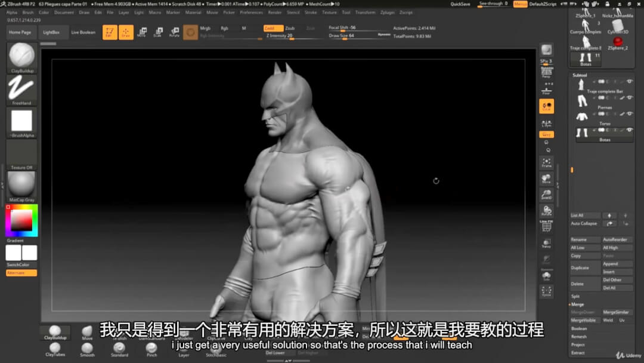
Task: Select the Smooth brush at bottom shelf
Action: pyautogui.click(x=87, y=349)
